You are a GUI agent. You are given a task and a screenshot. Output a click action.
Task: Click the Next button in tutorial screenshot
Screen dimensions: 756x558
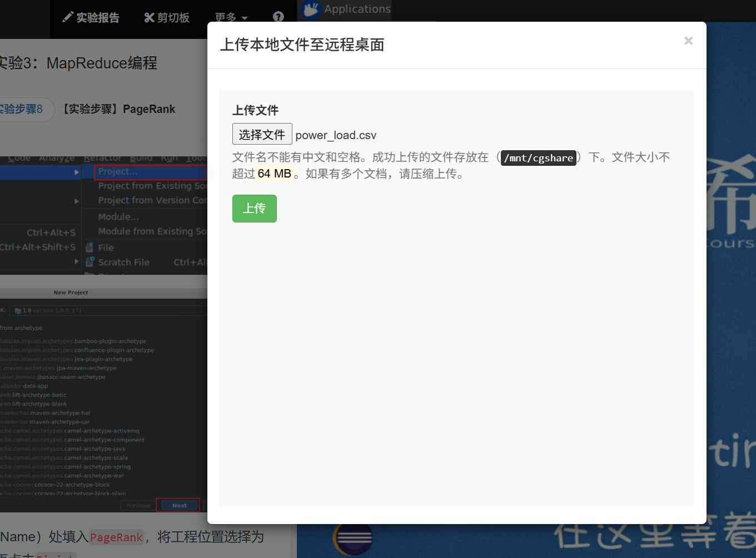178,505
